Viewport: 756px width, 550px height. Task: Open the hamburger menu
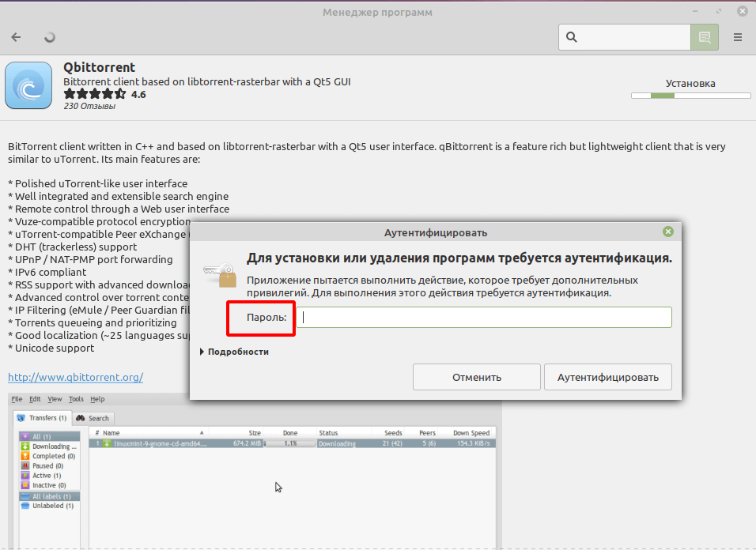738,37
